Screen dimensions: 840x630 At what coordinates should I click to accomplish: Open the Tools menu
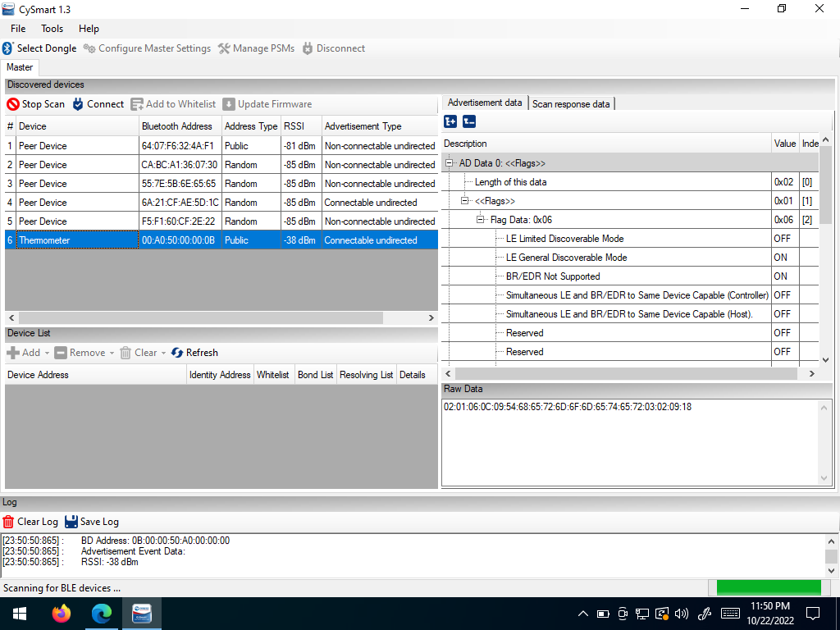tap(52, 29)
